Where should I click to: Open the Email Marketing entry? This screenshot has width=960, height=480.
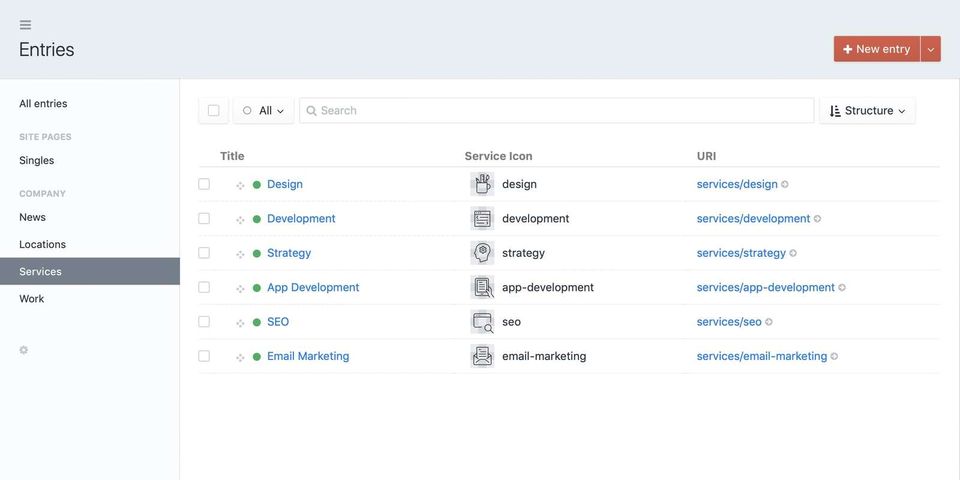click(x=308, y=356)
